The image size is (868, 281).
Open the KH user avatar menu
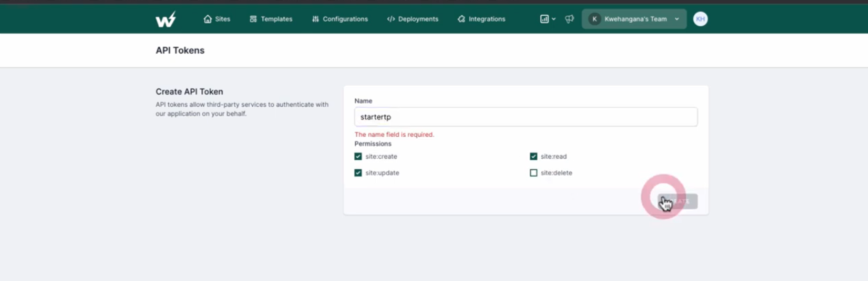pyautogui.click(x=700, y=19)
